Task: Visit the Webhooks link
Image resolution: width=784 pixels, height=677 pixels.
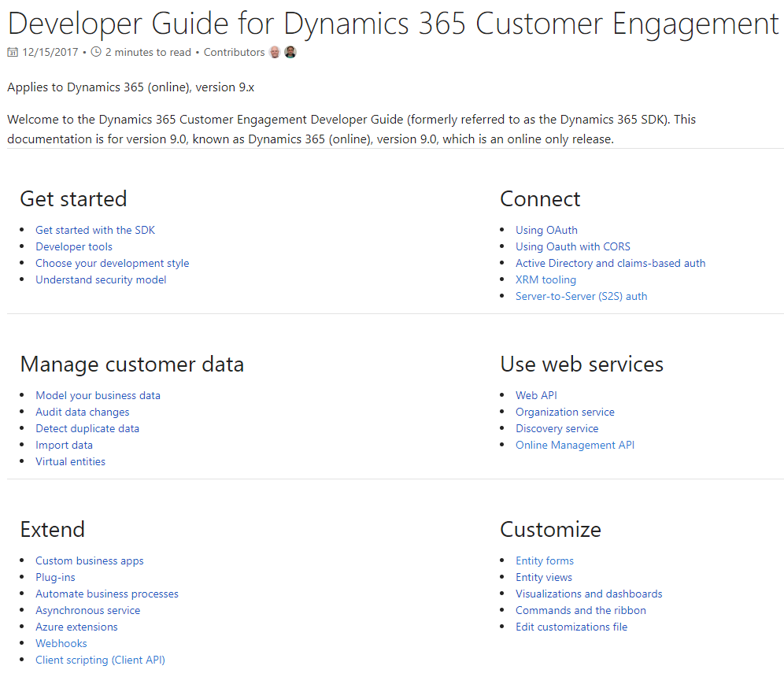Action: click(61, 643)
